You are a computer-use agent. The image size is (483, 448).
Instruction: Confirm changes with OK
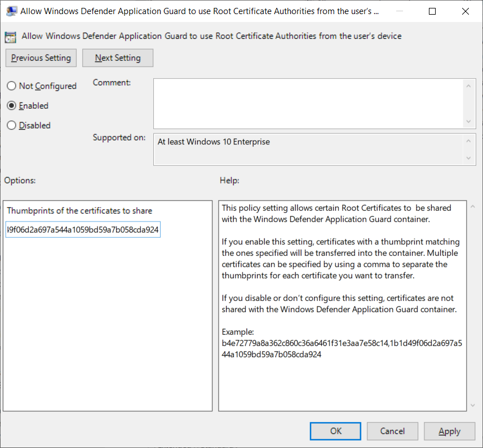pyautogui.click(x=335, y=431)
